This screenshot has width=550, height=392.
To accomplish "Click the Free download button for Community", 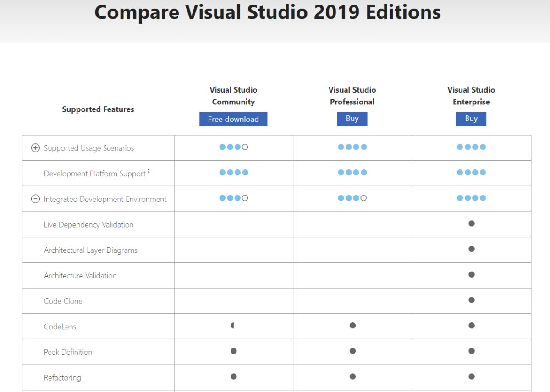I will [x=233, y=119].
